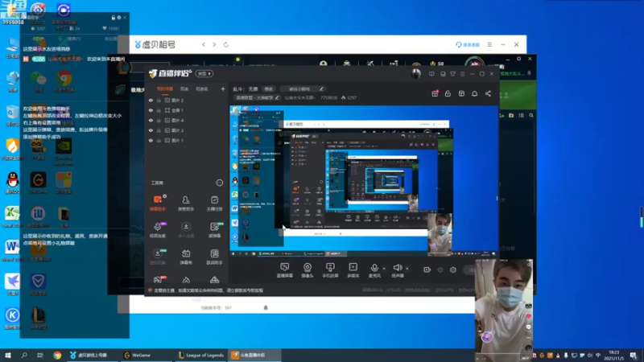Image resolution: width=644 pixels, height=362 pixels.
Task: Add 直播屏幕 screen capture source
Action: [x=285, y=270]
